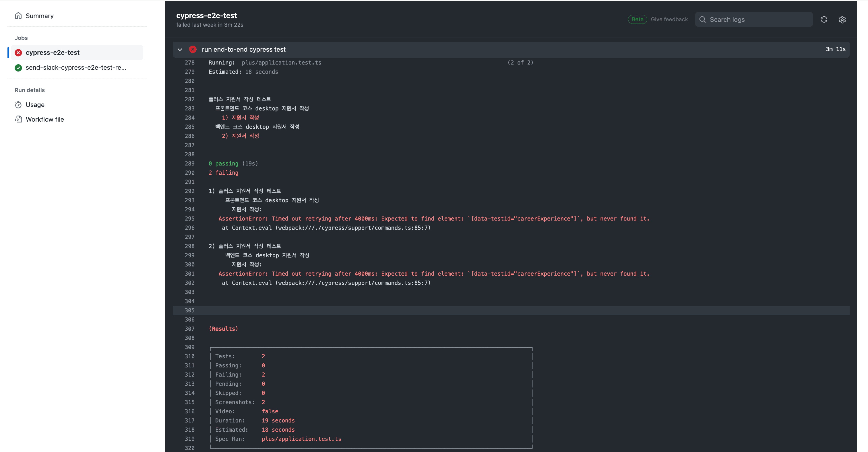Click the 'Duration: 19 seconds' row
The image size is (868, 452).
tap(255, 420)
